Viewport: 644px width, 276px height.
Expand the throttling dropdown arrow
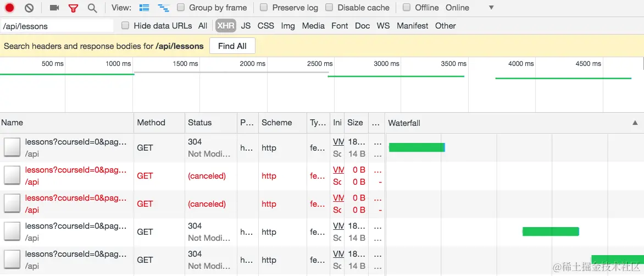[x=491, y=8]
